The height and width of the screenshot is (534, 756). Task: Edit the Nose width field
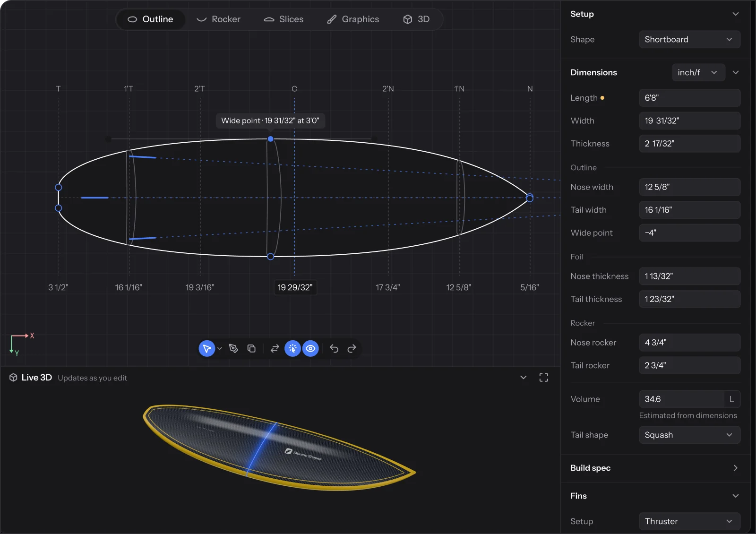[x=689, y=187]
